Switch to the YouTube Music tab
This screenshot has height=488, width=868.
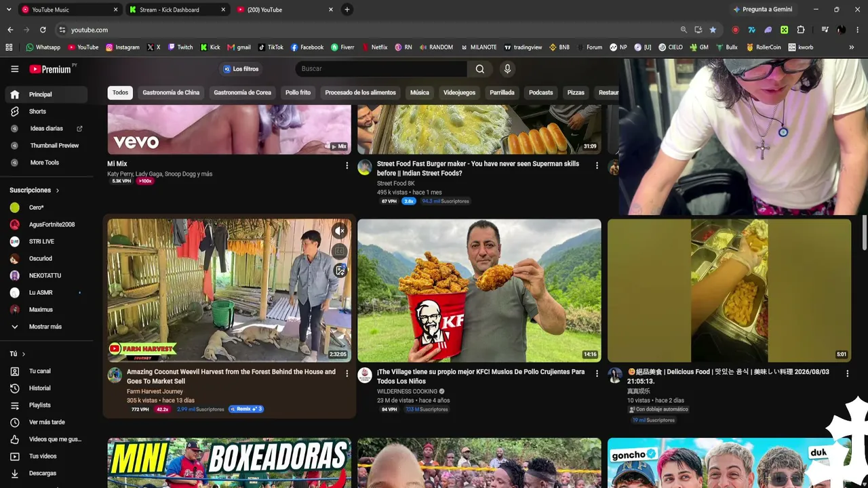click(70, 9)
